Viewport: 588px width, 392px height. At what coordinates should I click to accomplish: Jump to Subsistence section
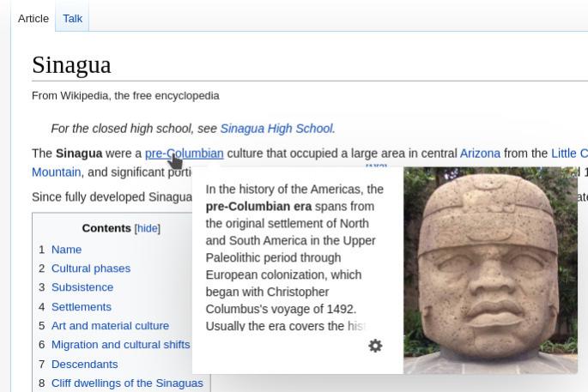click(82, 287)
